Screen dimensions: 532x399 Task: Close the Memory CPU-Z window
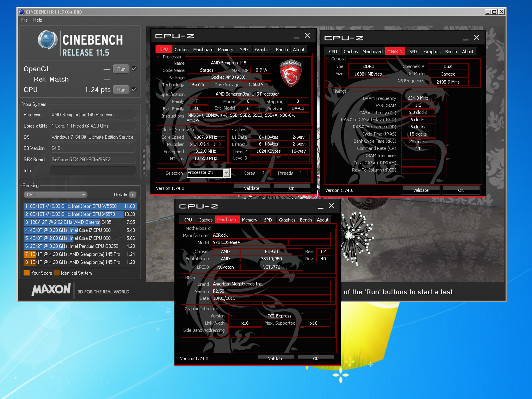click(476, 38)
